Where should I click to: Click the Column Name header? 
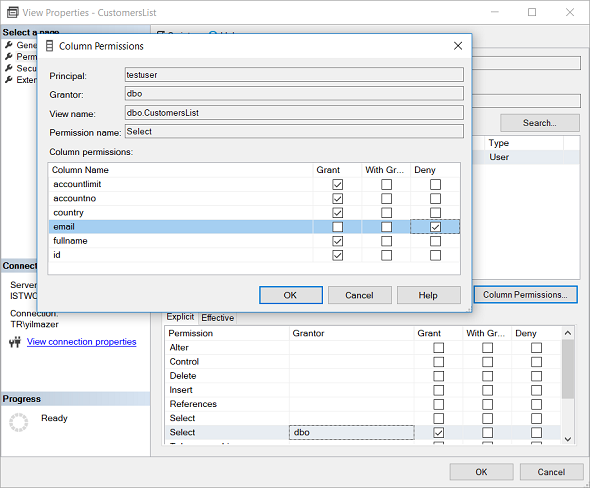(x=181, y=170)
